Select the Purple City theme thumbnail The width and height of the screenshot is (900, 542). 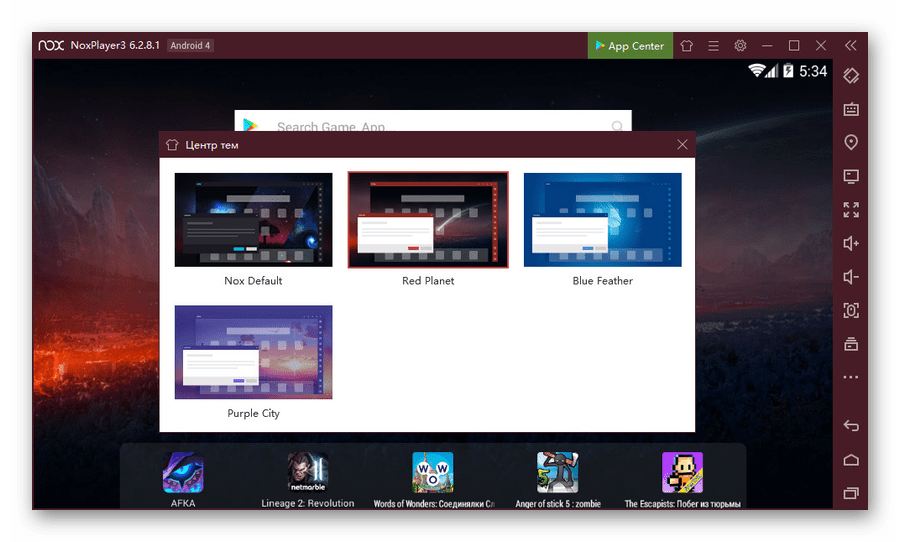[253, 352]
